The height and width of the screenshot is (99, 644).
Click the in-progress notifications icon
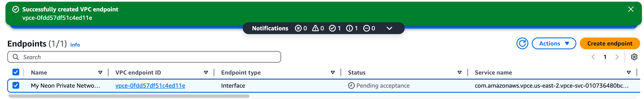click(x=366, y=28)
